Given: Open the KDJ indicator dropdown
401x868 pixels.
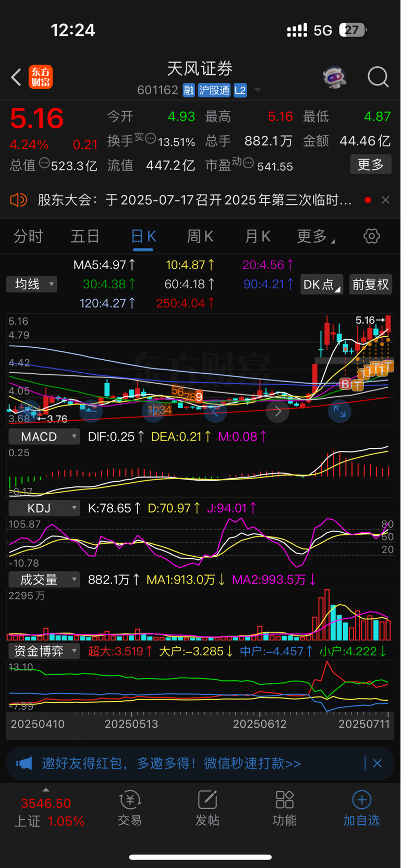Looking at the screenshot, I should click(44, 508).
